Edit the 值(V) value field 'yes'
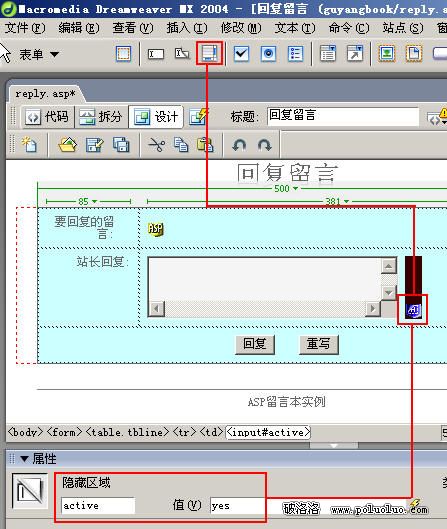The height and width of the screenshot is (529, 447). click(238, 505)
